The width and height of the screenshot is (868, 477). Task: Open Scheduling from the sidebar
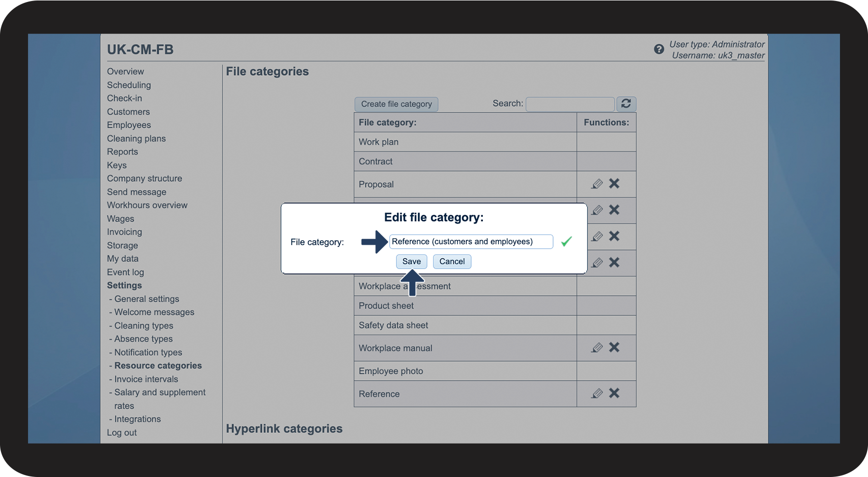pos(129,85)
